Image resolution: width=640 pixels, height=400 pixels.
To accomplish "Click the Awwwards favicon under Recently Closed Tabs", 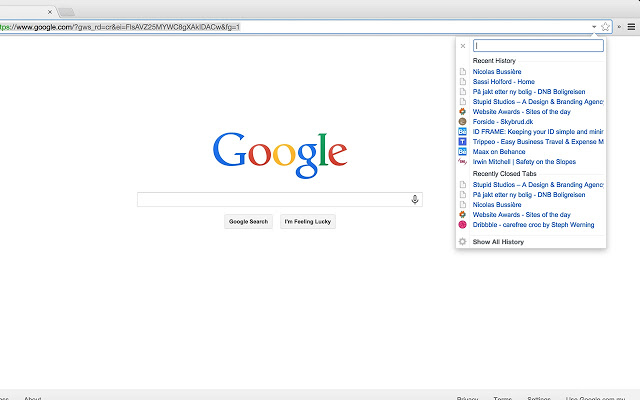I will coord(462,214).
